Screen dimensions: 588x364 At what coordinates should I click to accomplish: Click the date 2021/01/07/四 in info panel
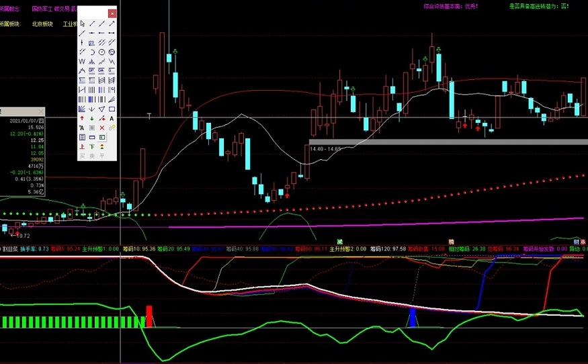[x=27, y=121]
